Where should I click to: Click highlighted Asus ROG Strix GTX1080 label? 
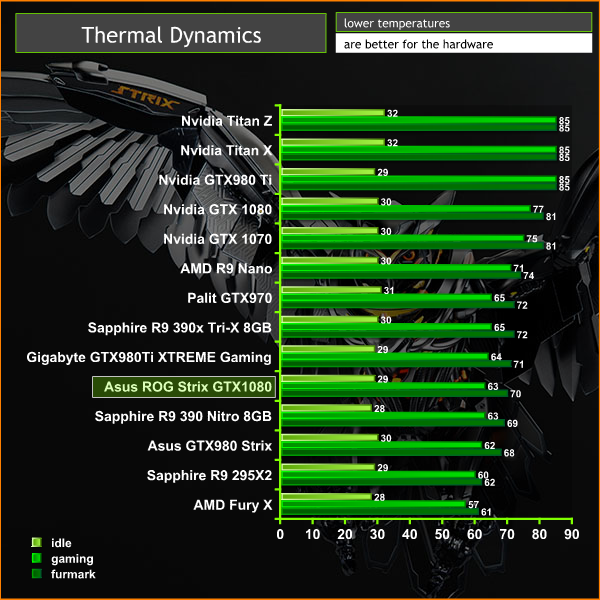point(184,387)
